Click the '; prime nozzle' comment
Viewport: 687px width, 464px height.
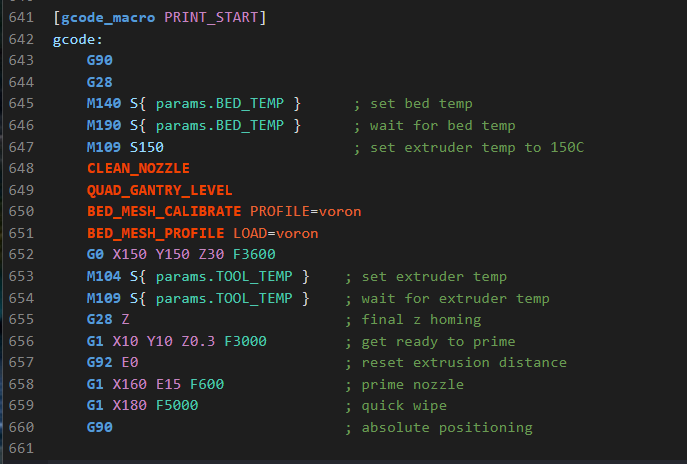point(404,385)
